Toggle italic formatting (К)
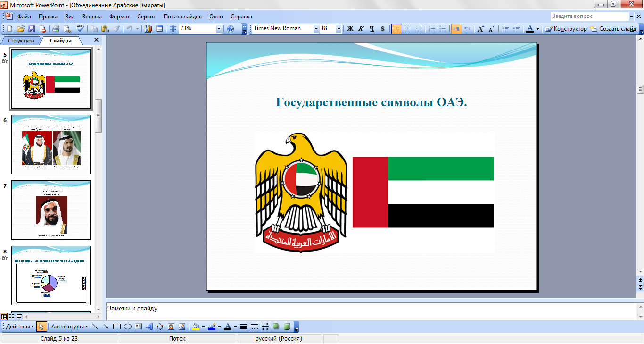644x344 pixels. pyautogui.click(x=361, y=29)
